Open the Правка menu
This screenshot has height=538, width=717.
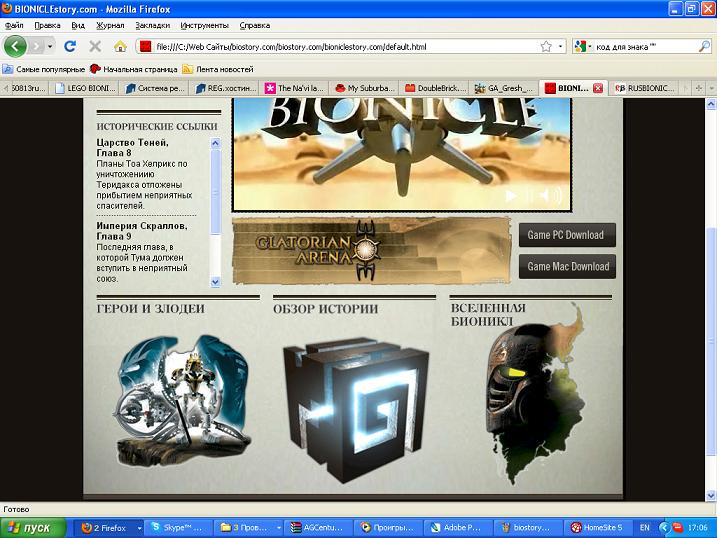pos(47,26)
